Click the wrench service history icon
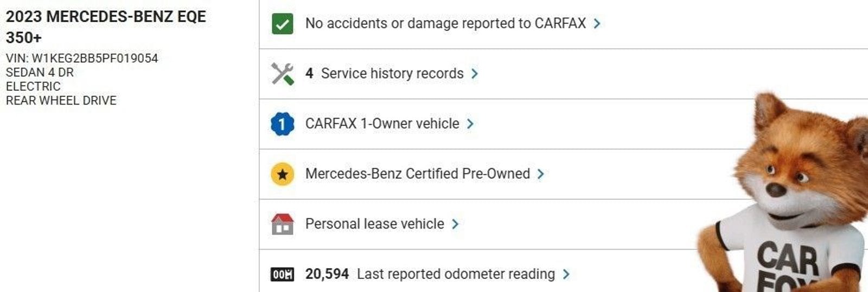 point(282,74)
